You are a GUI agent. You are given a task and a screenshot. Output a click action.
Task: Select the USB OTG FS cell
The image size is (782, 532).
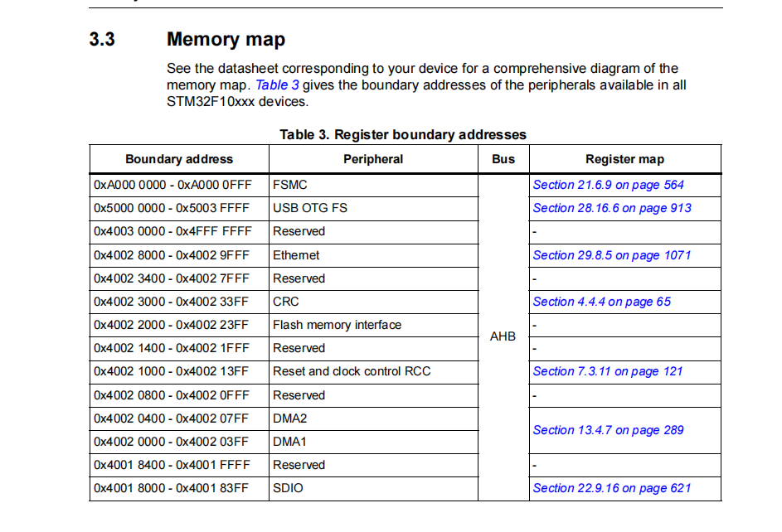click(373, 209)
